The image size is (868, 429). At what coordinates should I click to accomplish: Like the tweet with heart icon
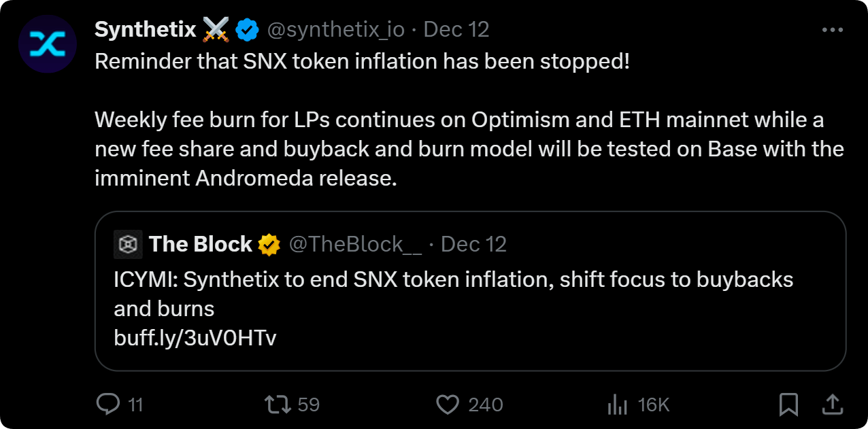448,405
